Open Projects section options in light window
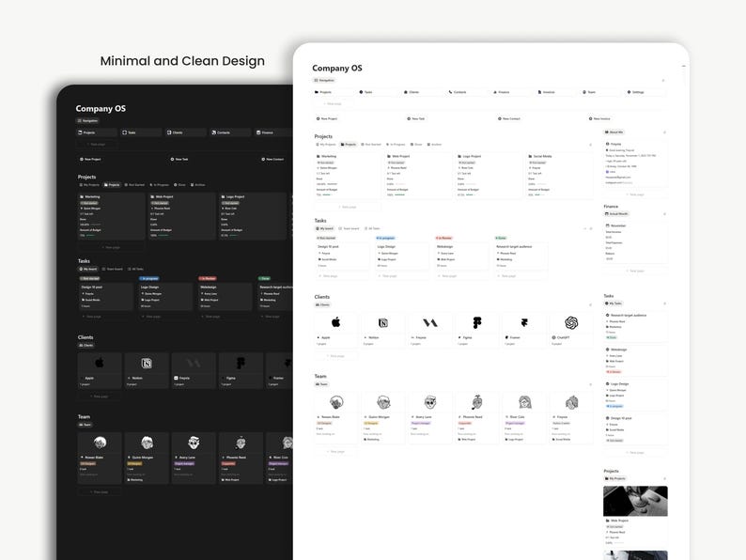The width and height of the screenshot is (746, 560). pyautogui.click(x=591, y=145)
